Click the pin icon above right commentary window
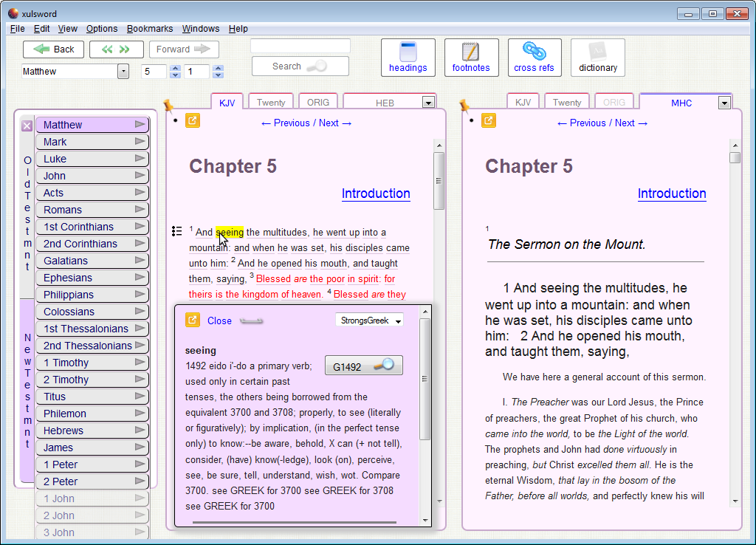756x545 pixels. point(464,106)
